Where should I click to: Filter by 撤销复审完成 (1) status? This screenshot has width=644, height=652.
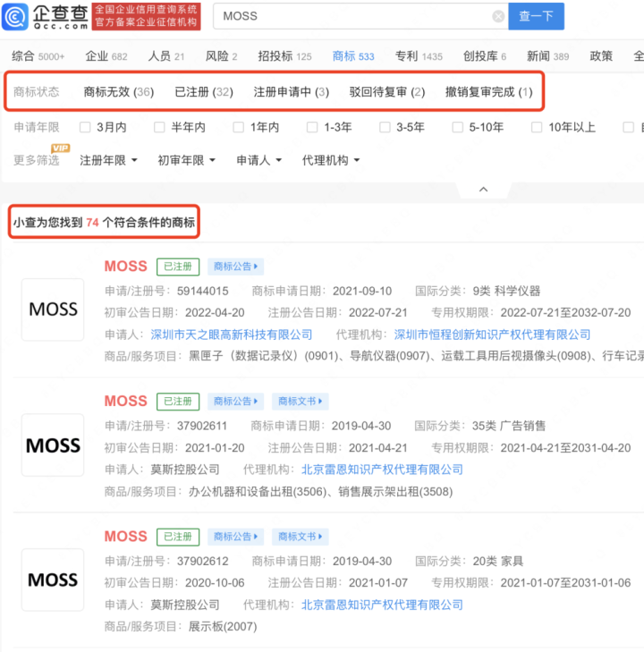click(488, 92)
